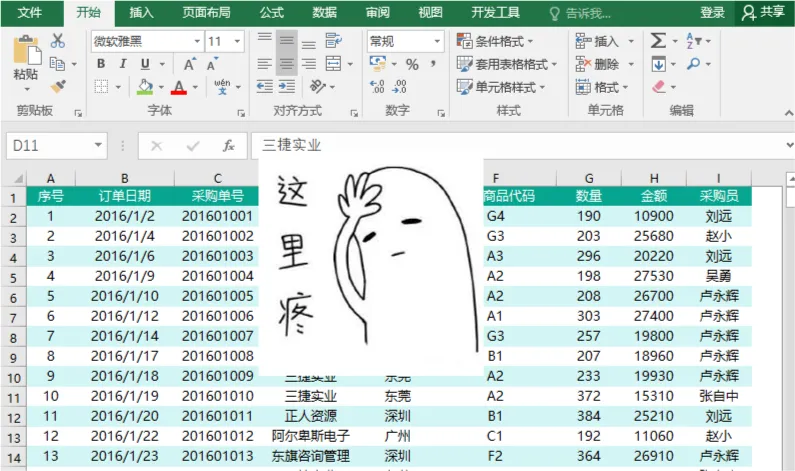Click AutoSum sigma icon
This screenshot has width=795, height=471.
tap(658, 41)
